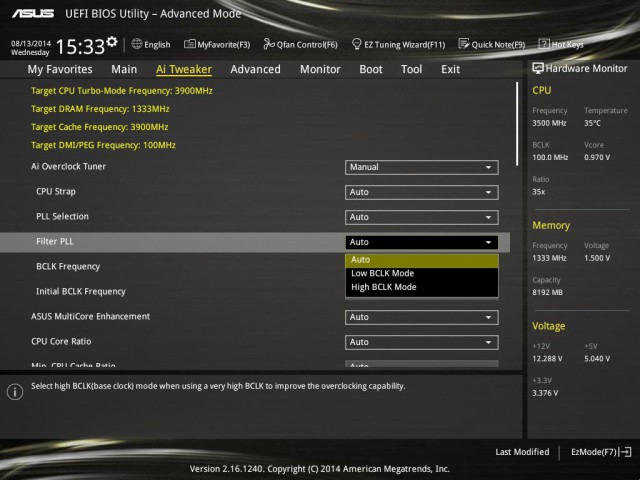Click CPU temperature value 35°C
This screenshot has width=640, height=480.
coord(592,123)
